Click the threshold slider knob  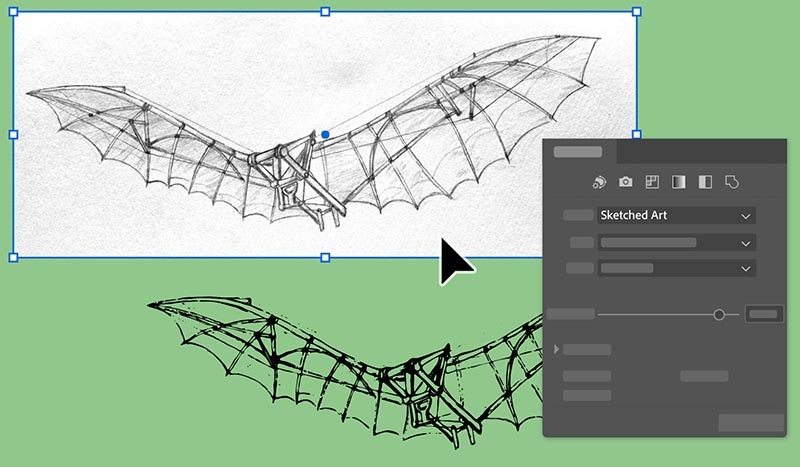pos(719,314)
